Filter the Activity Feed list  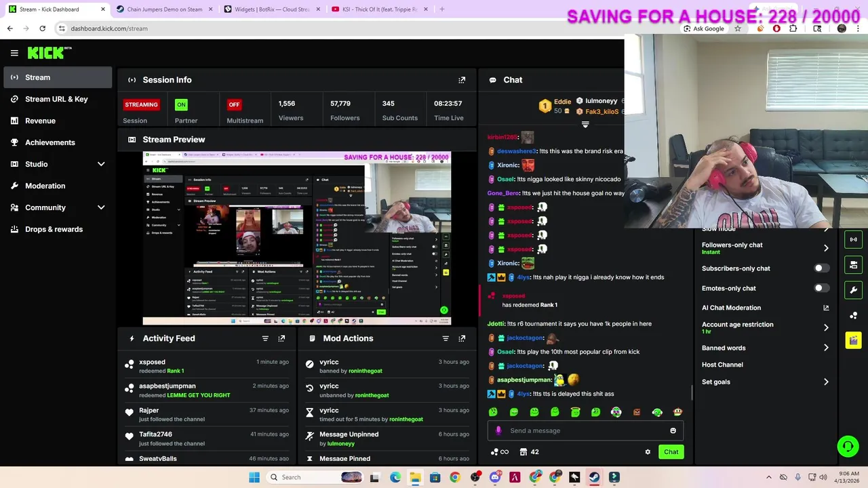pos(265,338)
